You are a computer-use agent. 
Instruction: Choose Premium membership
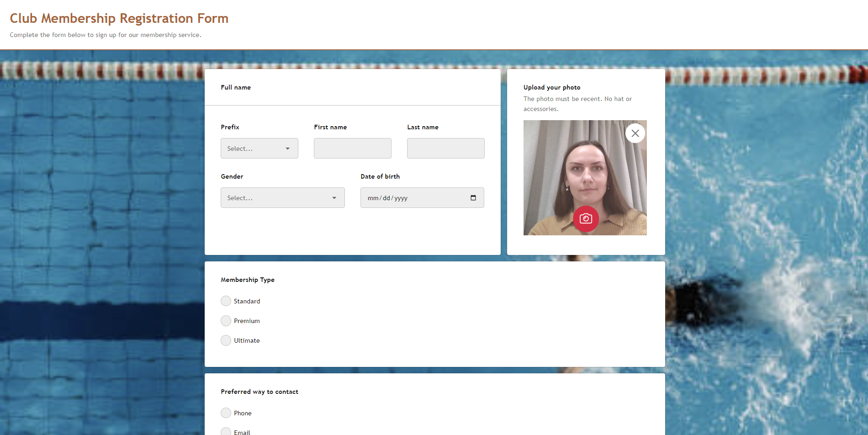pyautogui.click(x=226, y=320)
